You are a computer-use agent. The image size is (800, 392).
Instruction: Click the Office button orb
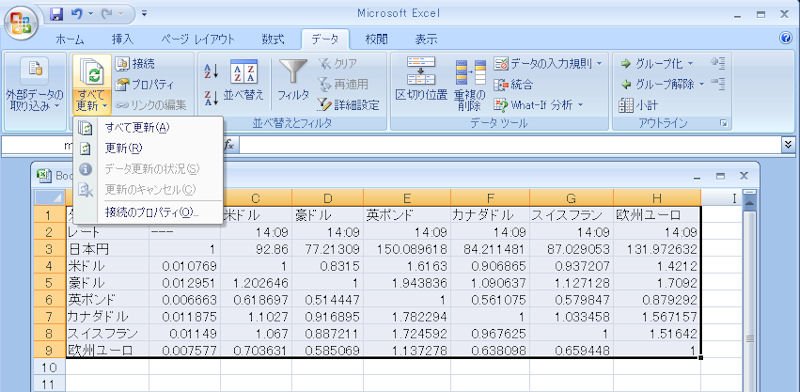pyautogui.click(x=21, y=23)
